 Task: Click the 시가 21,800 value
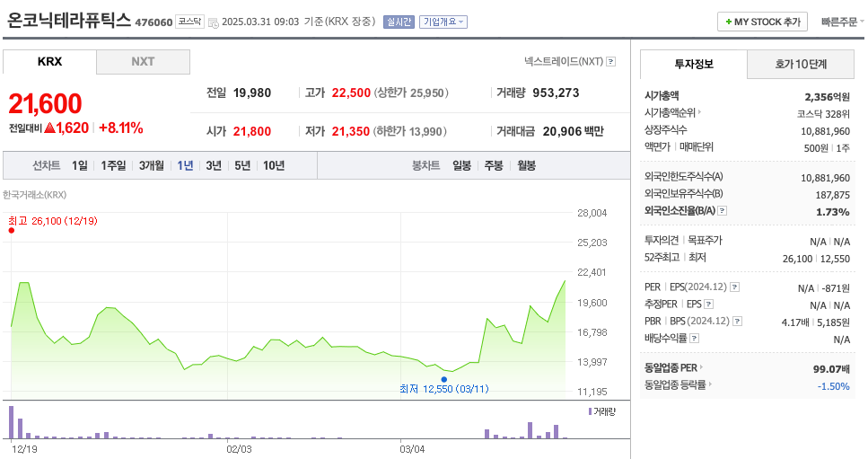tap(252, 131)
